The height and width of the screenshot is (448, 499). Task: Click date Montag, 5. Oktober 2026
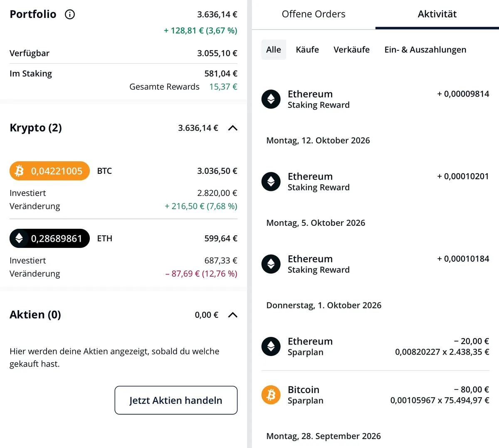click(316, 223)
